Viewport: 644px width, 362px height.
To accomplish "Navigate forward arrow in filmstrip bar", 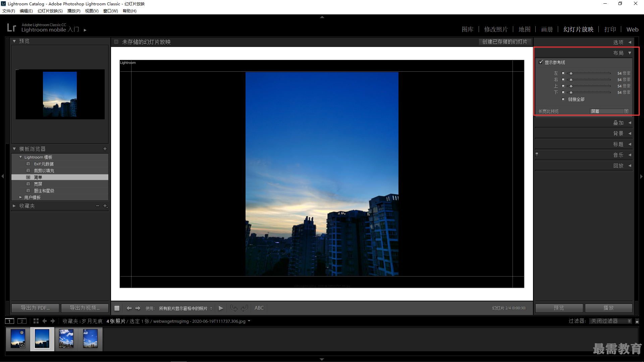I will click(x=53, y=321).
